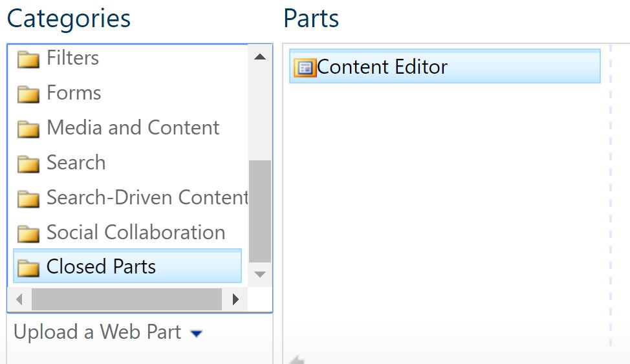The height and width of the screenshot is (364, 630).
Task: Click the Content Editor web part icon
Action: (x=305, y=67)
